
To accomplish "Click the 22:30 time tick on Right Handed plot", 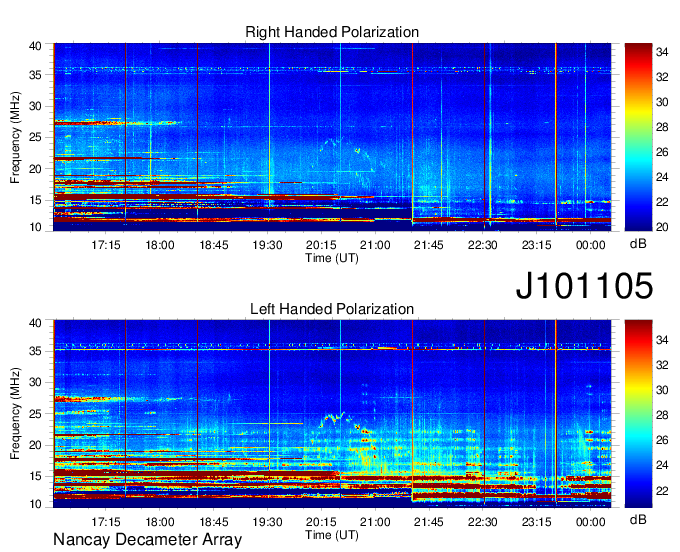I will pyautogui.click(x=483, y=245).
